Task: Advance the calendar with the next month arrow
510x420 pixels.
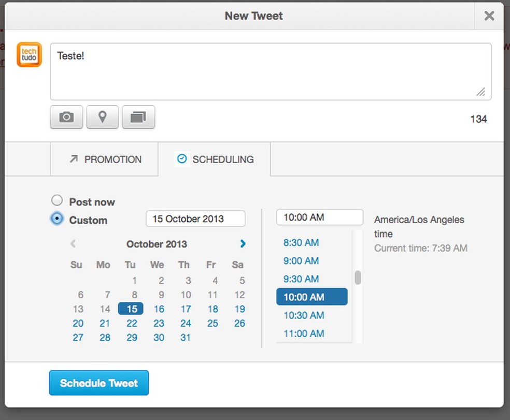Action: (242, 244)
